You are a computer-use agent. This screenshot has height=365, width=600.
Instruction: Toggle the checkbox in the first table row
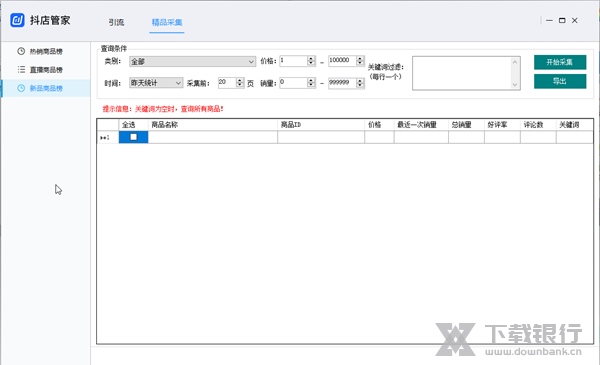(x=134, y=137)
